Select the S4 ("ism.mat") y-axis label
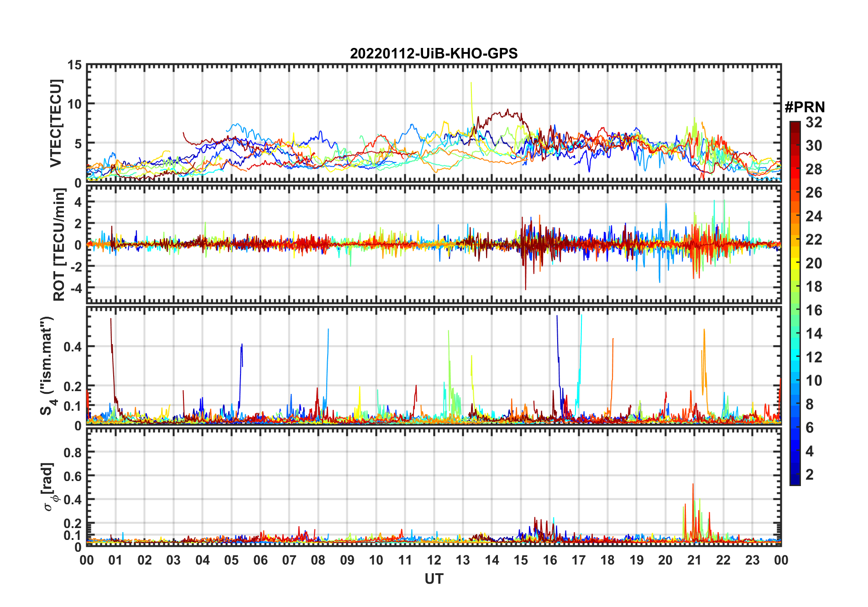Screen dimensions: 868x607 tap(48, 366)
